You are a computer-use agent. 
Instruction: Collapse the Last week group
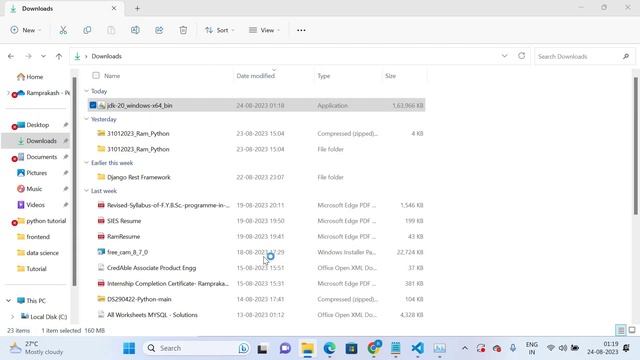pos(86,191)
